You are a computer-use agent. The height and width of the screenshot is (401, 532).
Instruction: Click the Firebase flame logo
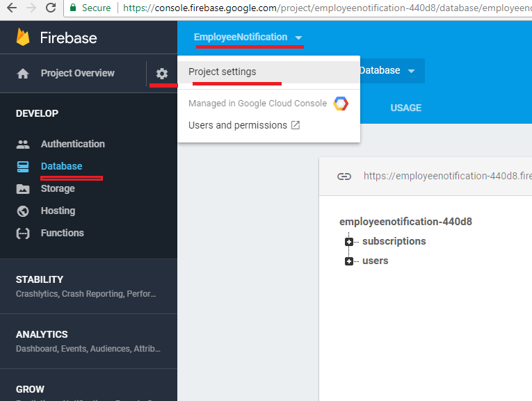(23, 38)
